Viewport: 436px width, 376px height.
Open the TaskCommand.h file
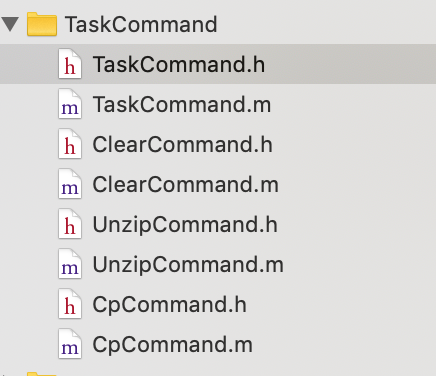179,64
